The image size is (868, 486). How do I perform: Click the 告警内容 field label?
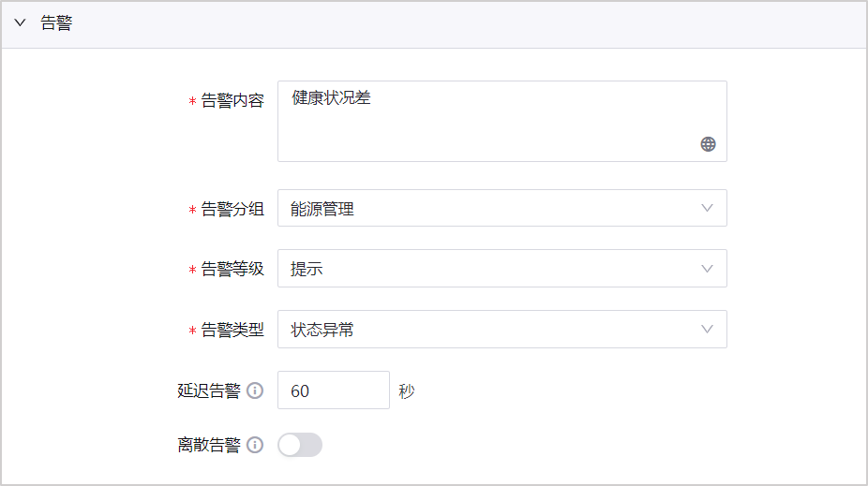point(232,101)
